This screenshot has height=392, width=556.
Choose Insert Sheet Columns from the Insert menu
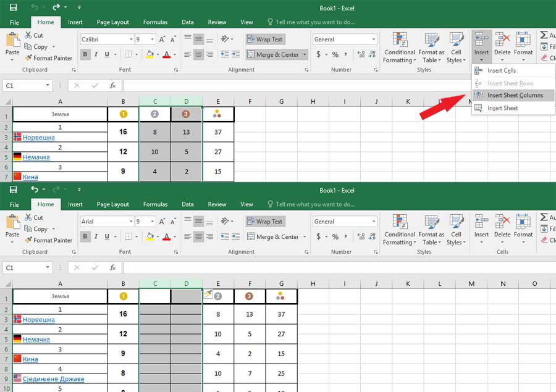[513, 95]
